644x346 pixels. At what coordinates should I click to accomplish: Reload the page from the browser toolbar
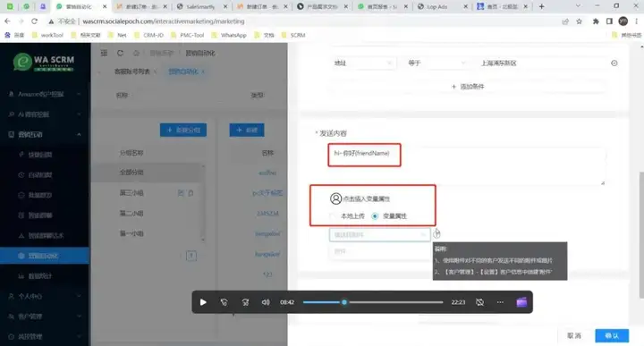click(x=35, y=21)
